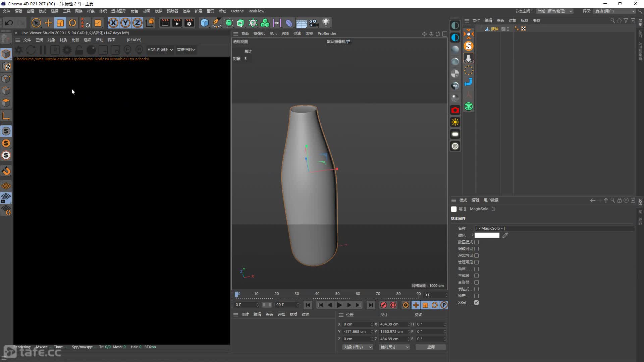
Task: Open the RealFlow menu
Action: tap(256, 11)
